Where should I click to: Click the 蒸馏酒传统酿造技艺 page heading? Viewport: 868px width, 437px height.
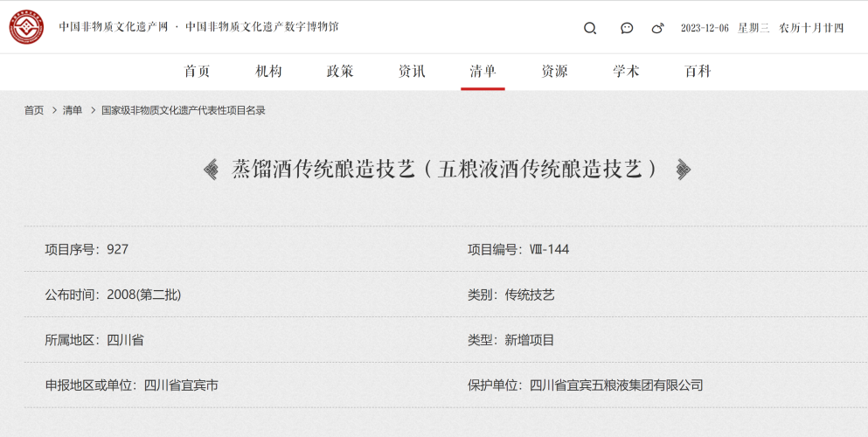coord(446,170)
